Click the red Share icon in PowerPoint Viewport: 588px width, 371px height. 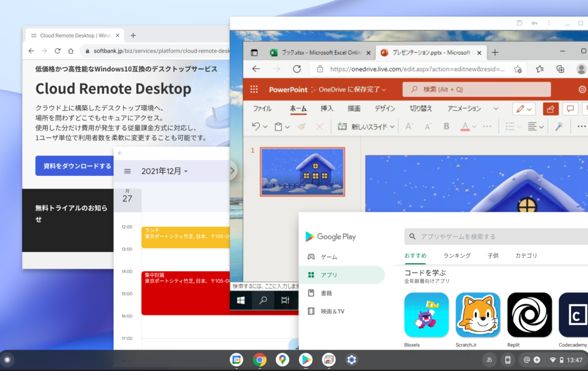(550, 109)
